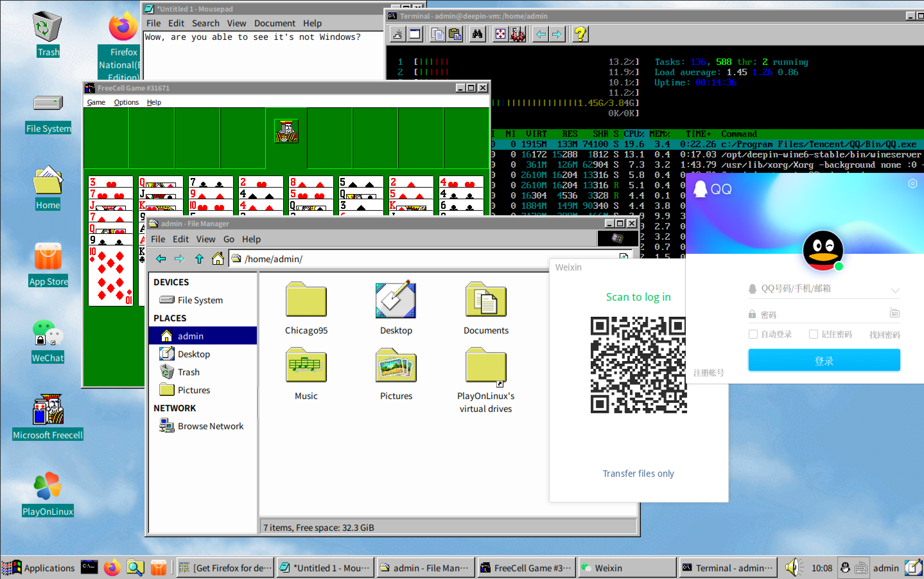Click the QQ penguin avatar

823,251
